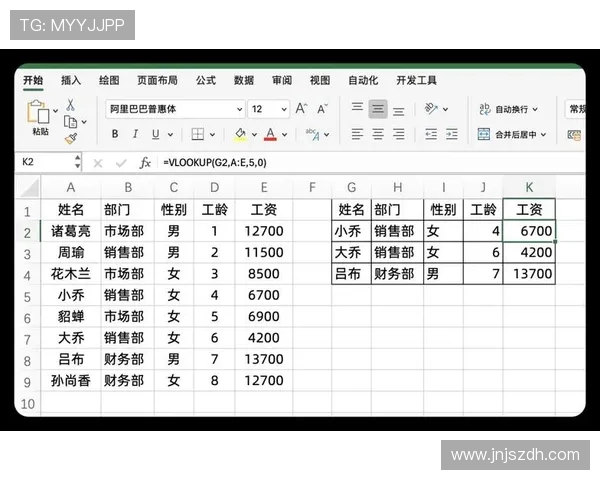This screenshot has height=480, width=600.
Task: Click the decrease font size icon
Action: [322, 109]
